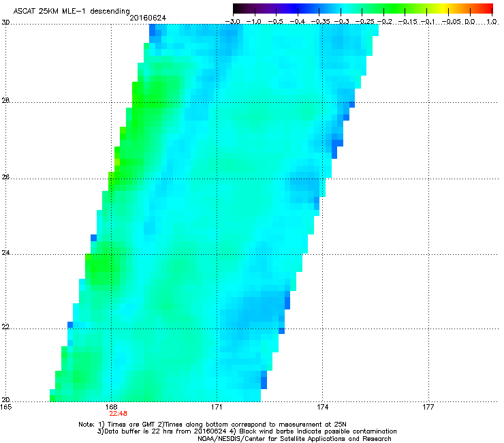
Task: Click colorbar label "-0.3"
Action: click(341, 22)
